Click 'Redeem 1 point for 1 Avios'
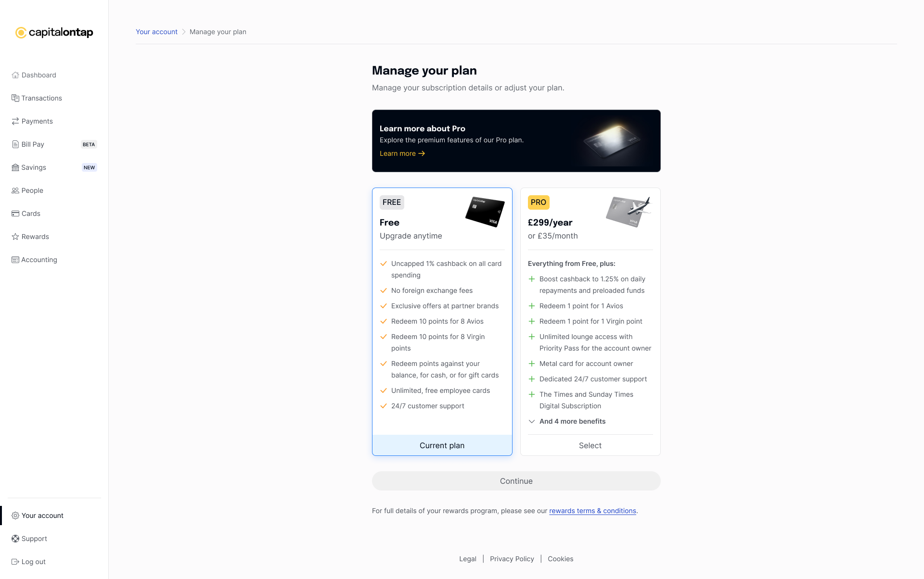 (581, 306)
